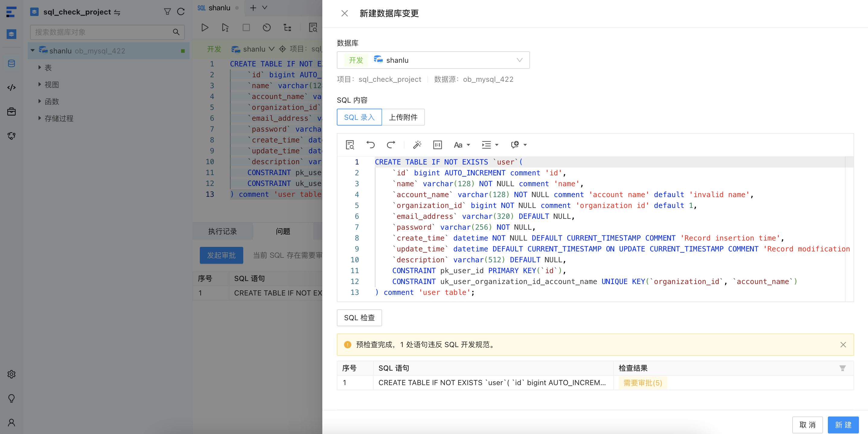Dismiss the 预检查完成 warning alert

click(x=843, y=344)
